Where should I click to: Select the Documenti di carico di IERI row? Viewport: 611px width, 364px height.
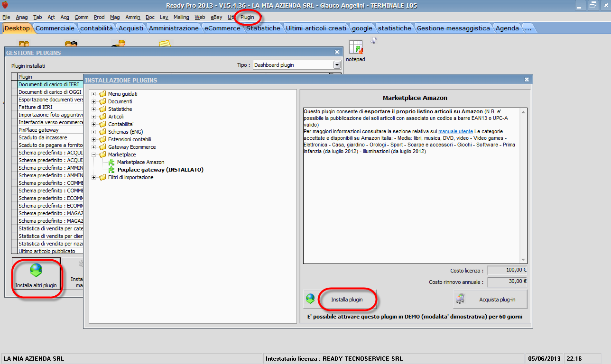[x=50, y=84]
